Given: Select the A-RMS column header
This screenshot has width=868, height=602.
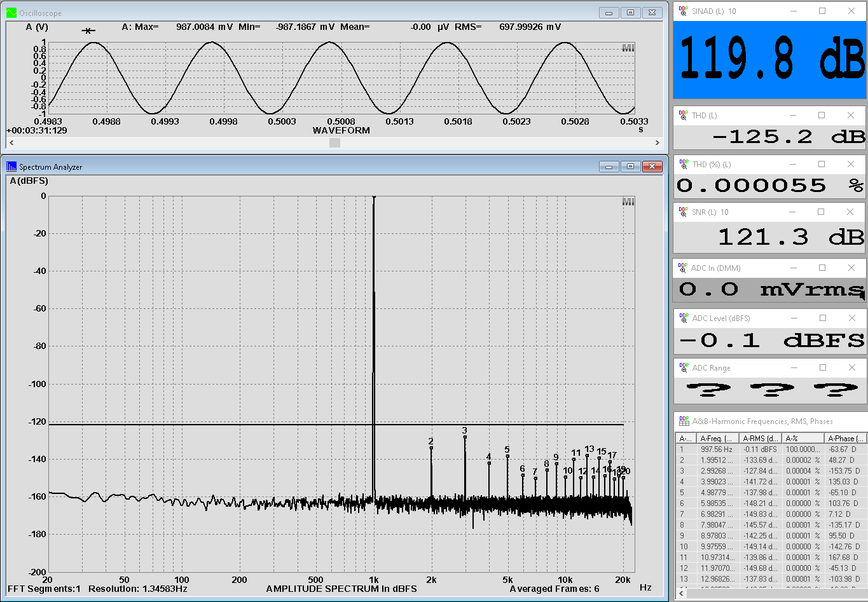Looking at the screenshot, I should point(761,438).
